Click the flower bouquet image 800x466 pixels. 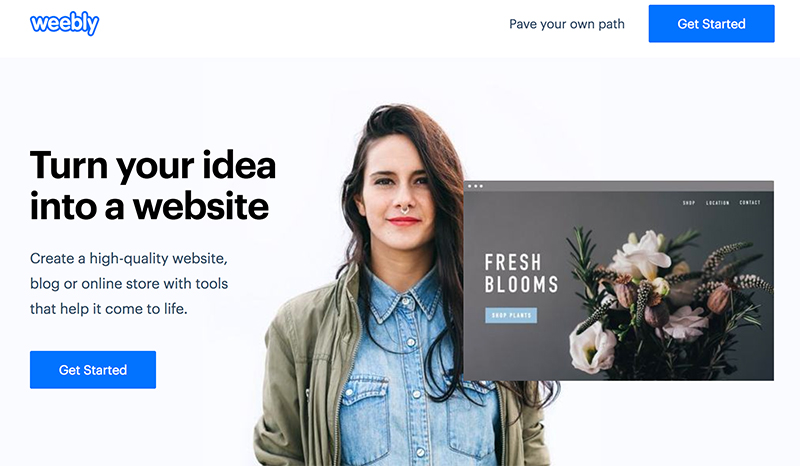point(668,301)
